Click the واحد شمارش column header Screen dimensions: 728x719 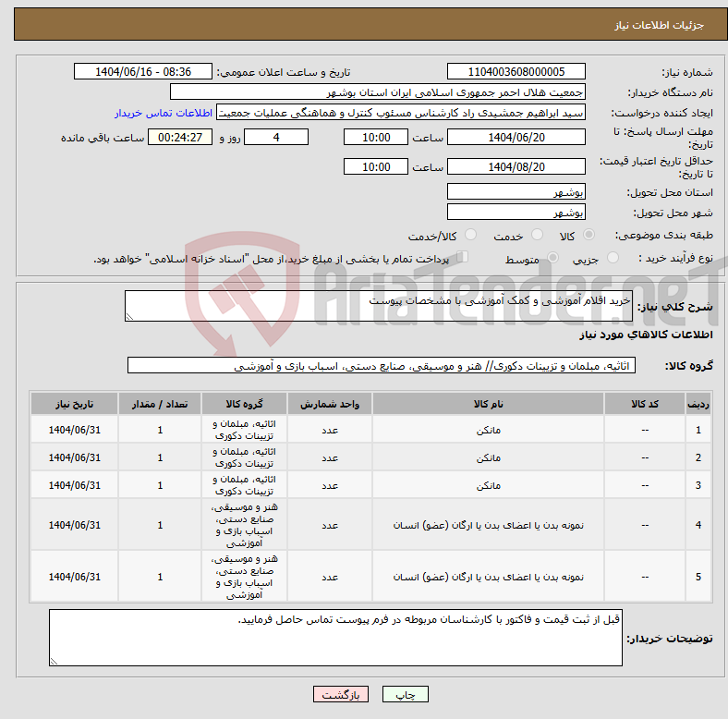pos(330,404)
